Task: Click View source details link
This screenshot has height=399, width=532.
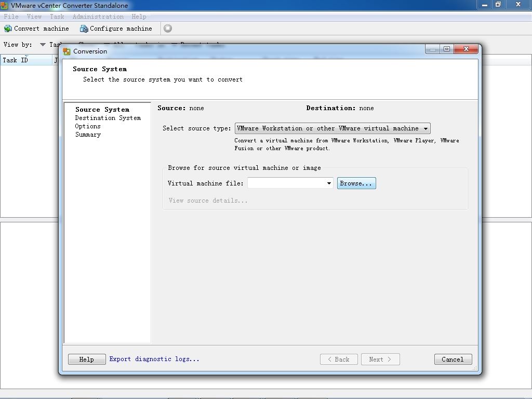Action: [208, 201]
